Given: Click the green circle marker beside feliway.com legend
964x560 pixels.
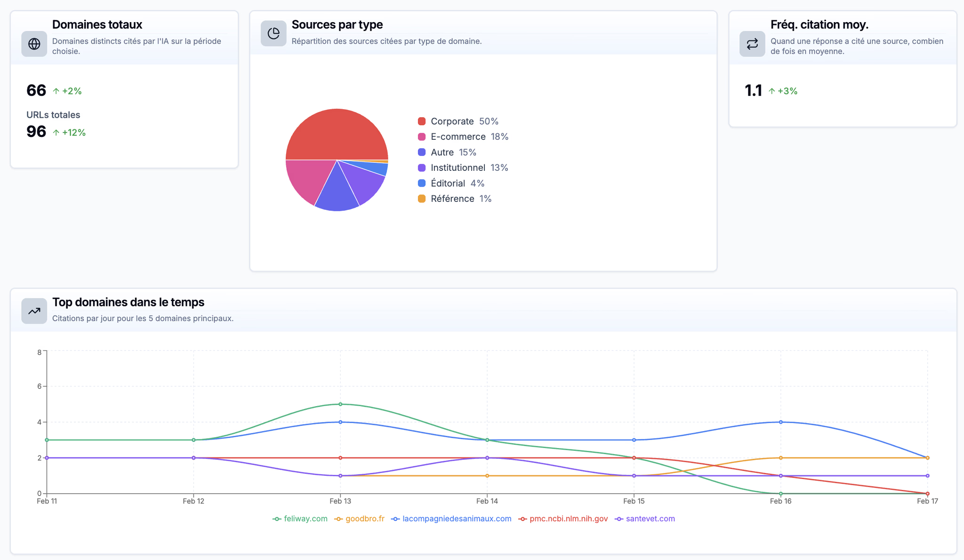Looking at the screenshot, I should coord(276,519).
